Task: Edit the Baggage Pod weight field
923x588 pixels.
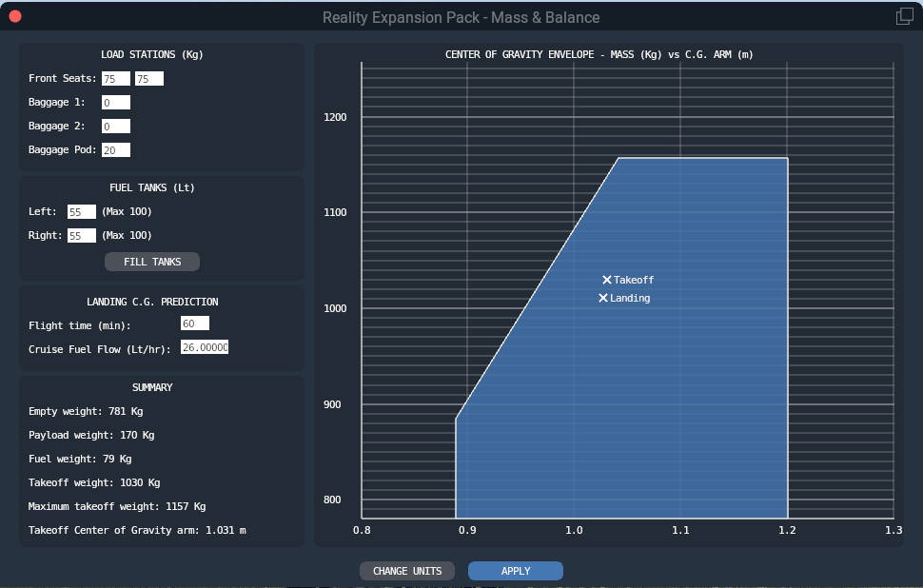Action: click(x=116, y=150)
